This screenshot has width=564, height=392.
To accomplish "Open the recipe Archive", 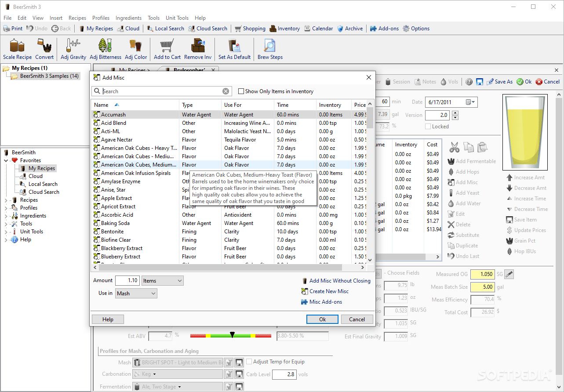I will coord(350,29).
